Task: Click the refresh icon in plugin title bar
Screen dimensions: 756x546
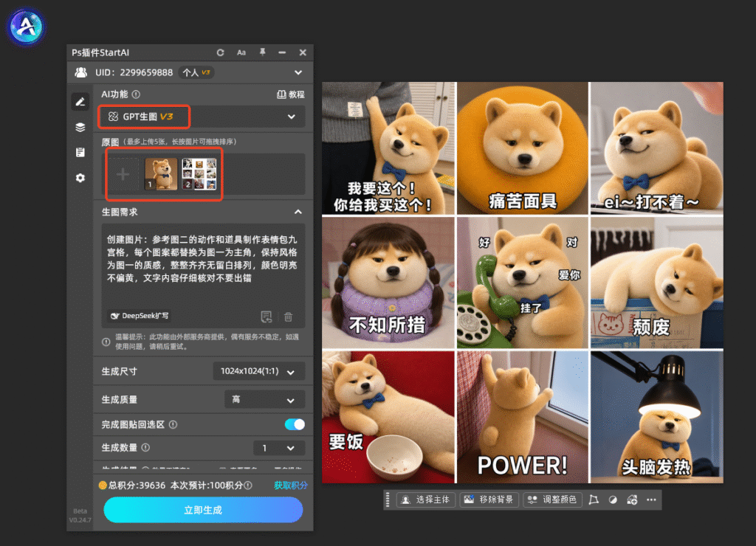Action: point(220,52)
